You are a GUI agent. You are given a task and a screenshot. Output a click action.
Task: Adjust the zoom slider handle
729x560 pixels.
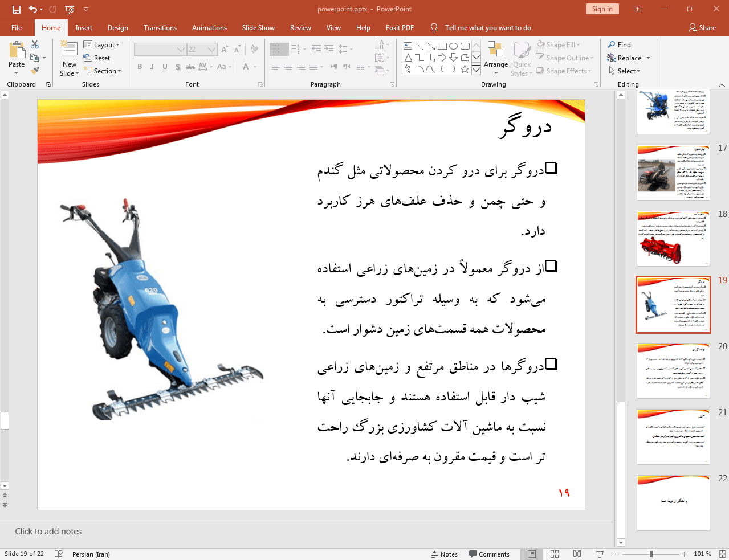[651, 554]
